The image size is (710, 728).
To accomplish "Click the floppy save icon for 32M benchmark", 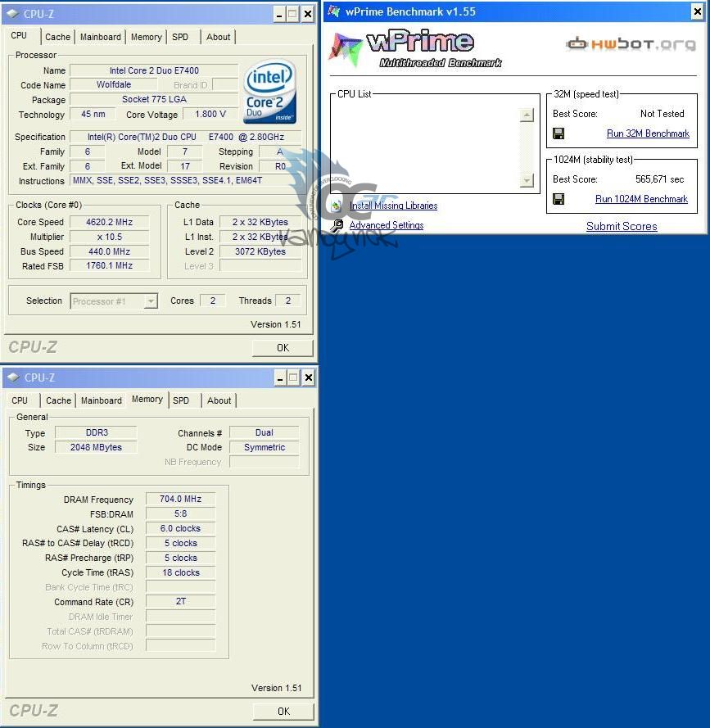I will pyautogui.click(x=559, y=133).
